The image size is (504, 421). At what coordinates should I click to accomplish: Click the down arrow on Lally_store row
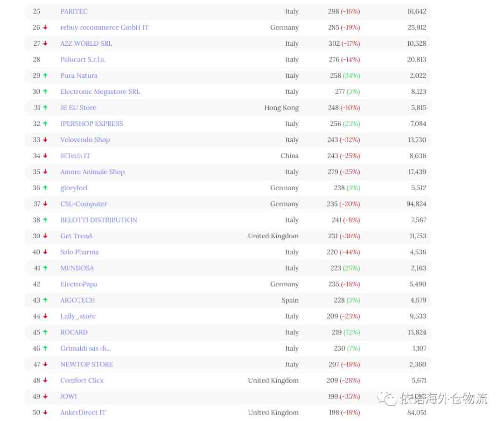pyautogui.click(x=45, y=317)
